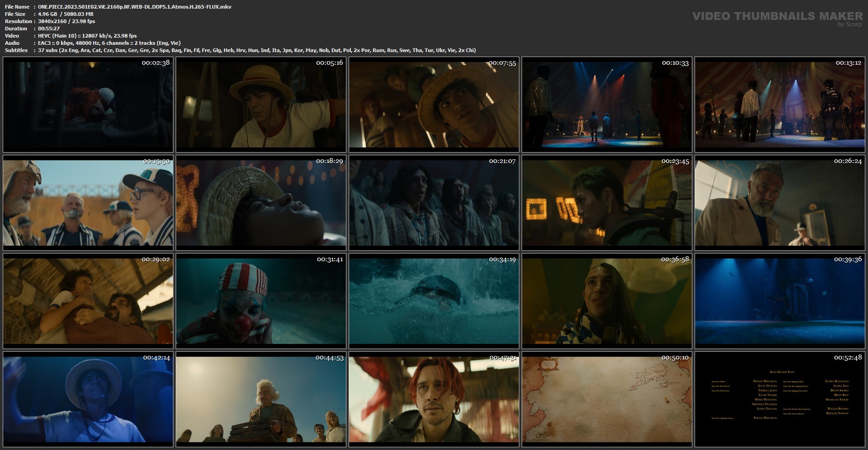This screenshot has height=450, width=868.
Task: Click the thumbnail stamped 00:07:55
Action: click(434, 105)
